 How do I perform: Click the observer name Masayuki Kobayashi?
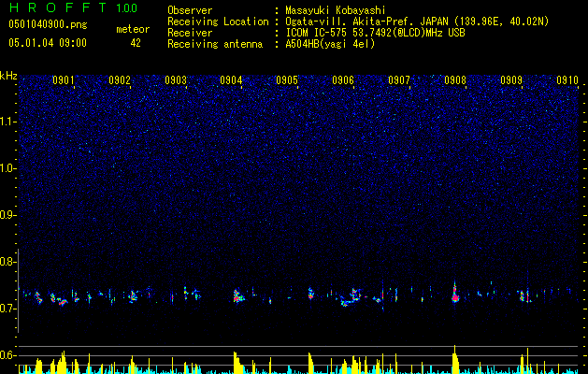click(x=336, y=10)
